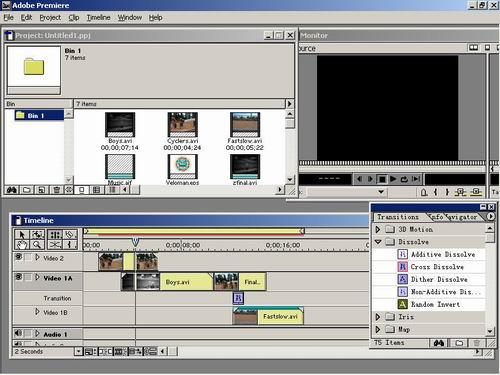Mute the Audio 1 track speaker toggle
The image size is (500, 375).
tap(18, 333)
